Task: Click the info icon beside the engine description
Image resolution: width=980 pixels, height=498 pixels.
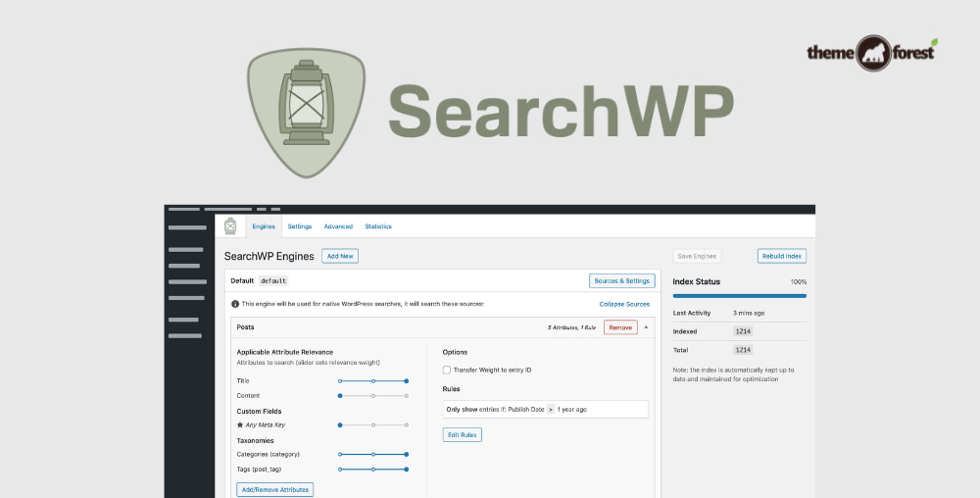Action: click(235, 304)
